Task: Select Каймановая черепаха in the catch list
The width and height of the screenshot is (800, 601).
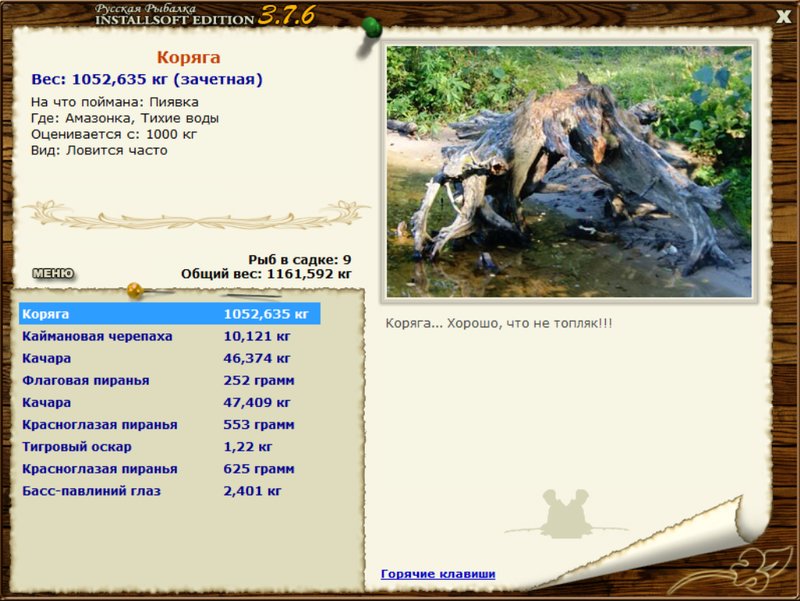Action: point(170,336)
